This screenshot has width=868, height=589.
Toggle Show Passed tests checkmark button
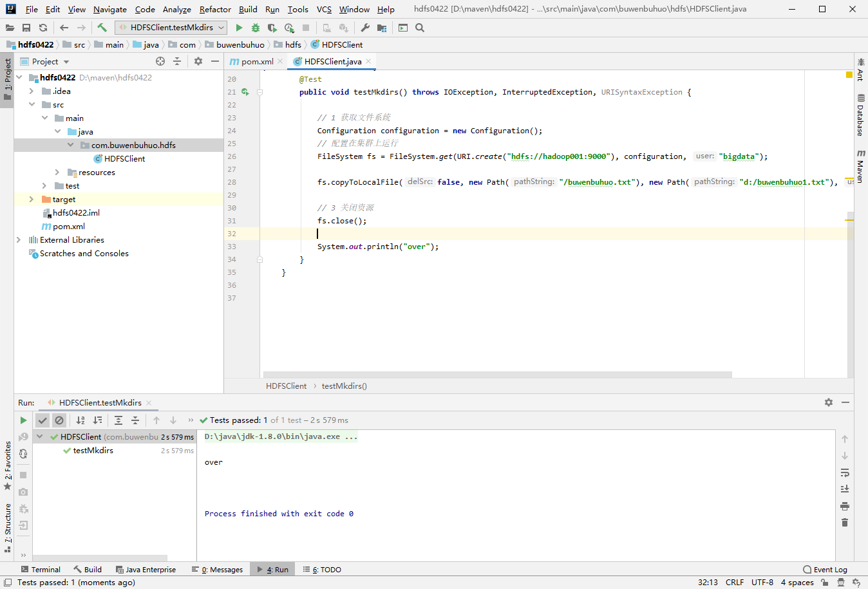[42, 420]
